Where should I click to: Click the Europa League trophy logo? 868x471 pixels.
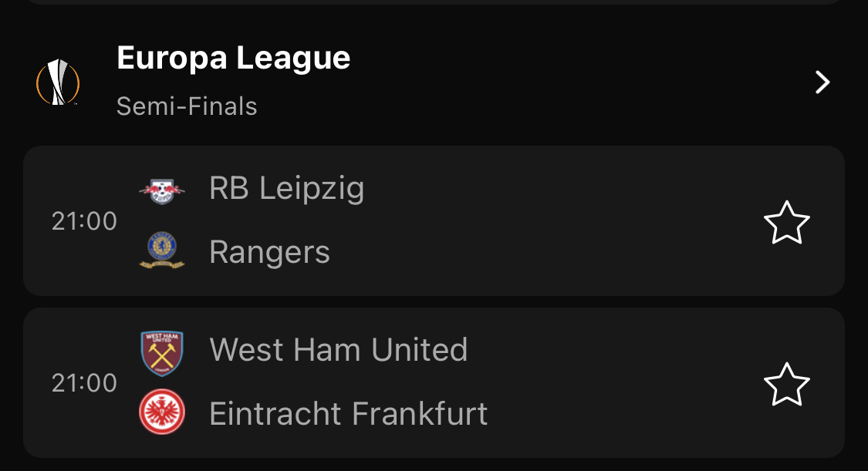(x=58, y=82)
